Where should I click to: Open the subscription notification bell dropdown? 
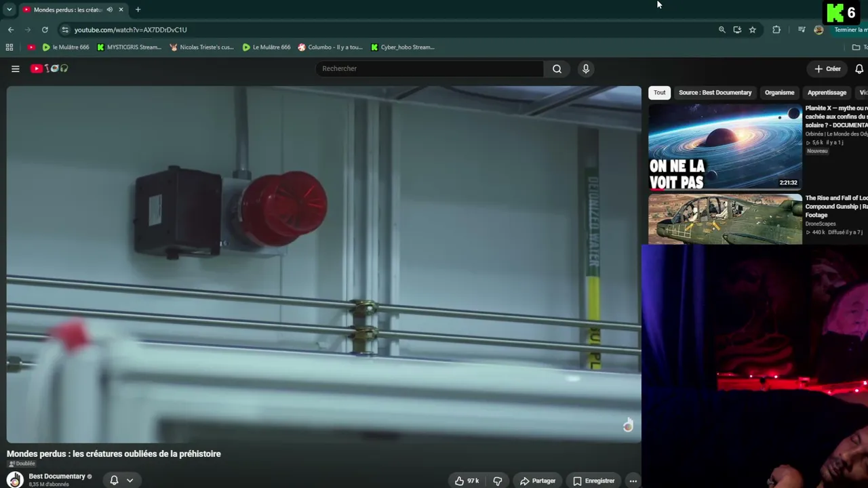coord(121,480)
